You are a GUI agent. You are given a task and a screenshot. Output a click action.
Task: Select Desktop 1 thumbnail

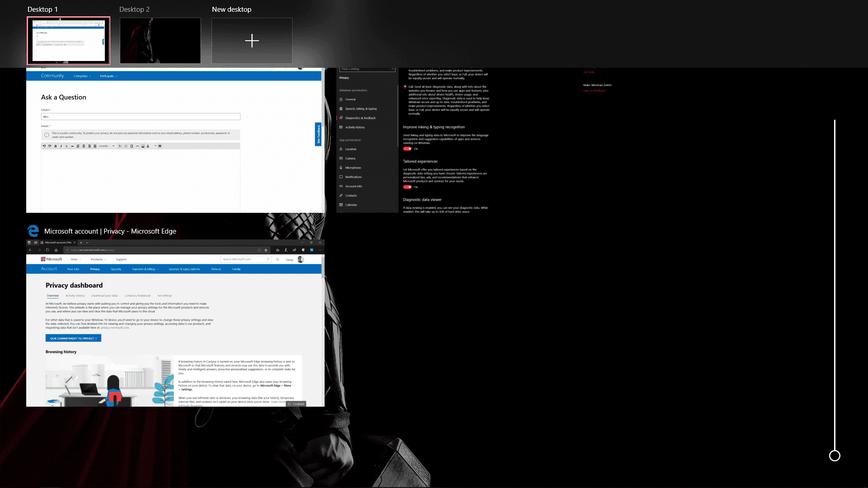pos(68,41)
